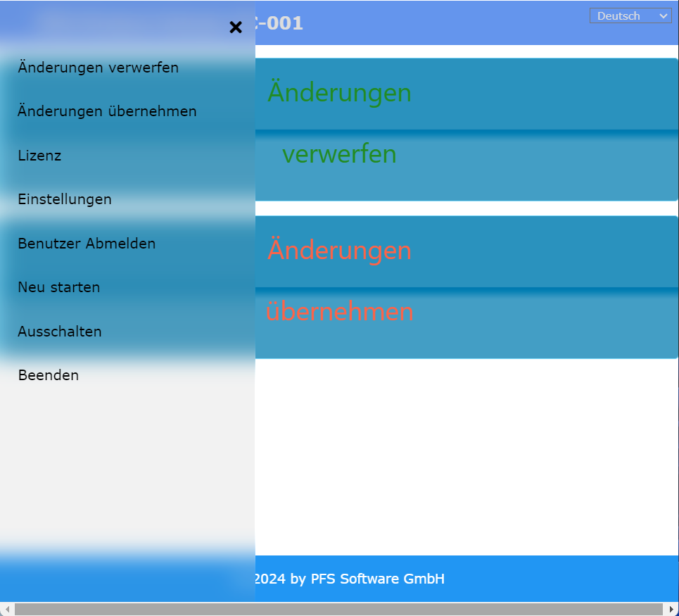
Task: Click the horizontal scrollbar's left arrow
Action: (7, 609)
